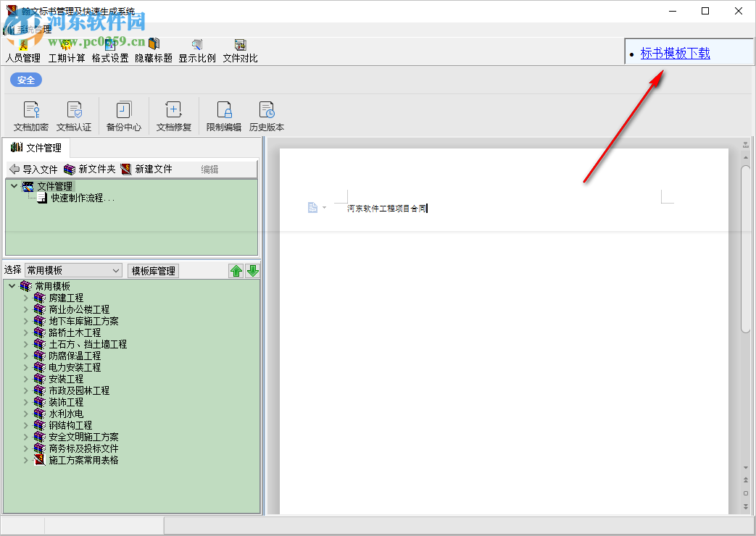This screenshot has height=536, width=756.
Task: Click page layout icon beside document text
Action: tap(312, 208)
